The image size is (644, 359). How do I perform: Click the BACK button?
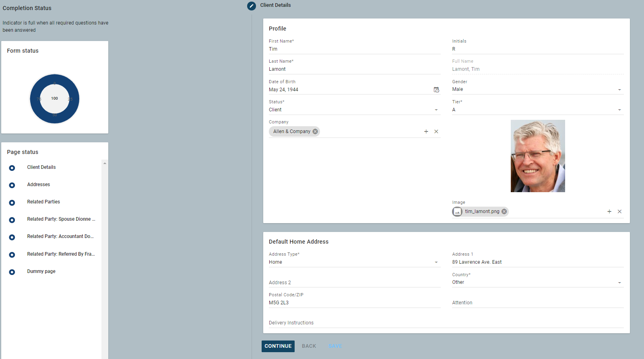(x=309, y=346)
